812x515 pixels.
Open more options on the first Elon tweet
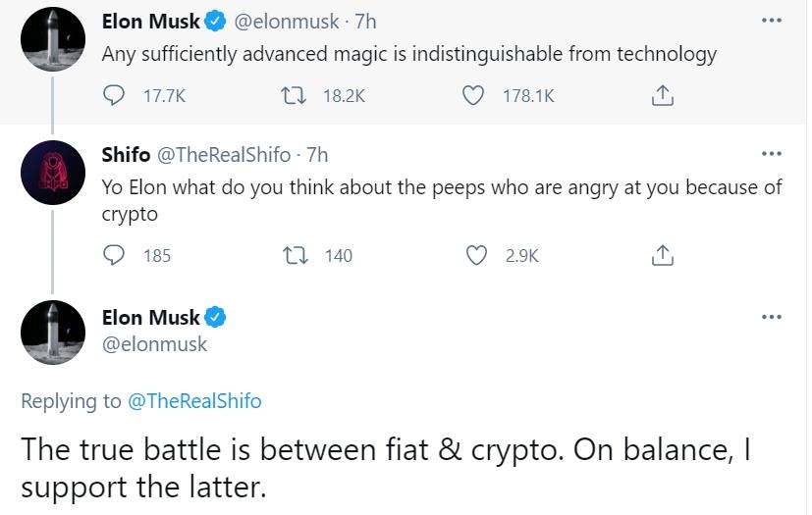pos(772,20)
